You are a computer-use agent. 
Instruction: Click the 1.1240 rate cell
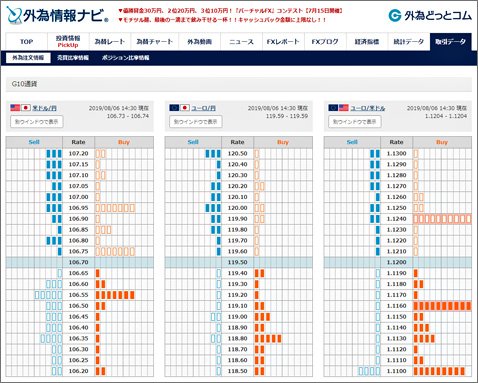point(396,219)
